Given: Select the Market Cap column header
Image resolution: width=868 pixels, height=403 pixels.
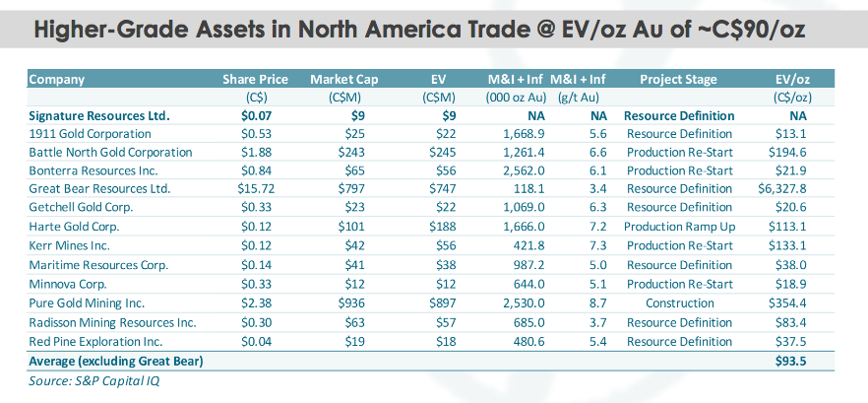Looking at the screenshot, I should point(343,79).
